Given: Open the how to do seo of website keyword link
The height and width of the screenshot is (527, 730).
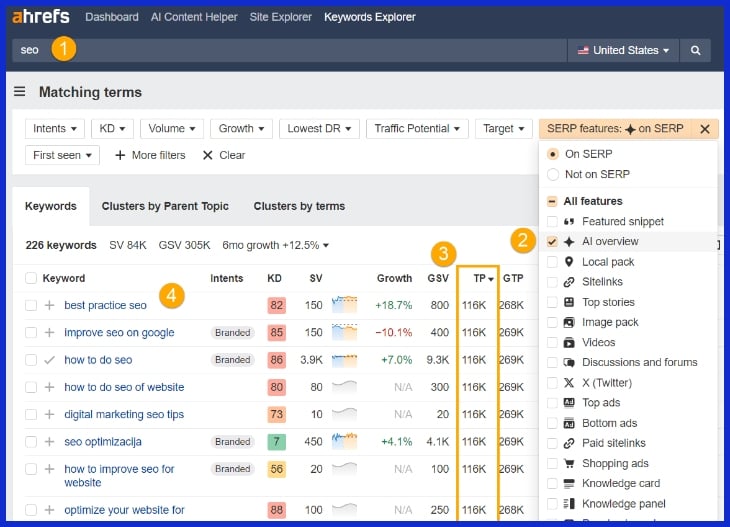Looking at the screenshot, I should [124, 387].
